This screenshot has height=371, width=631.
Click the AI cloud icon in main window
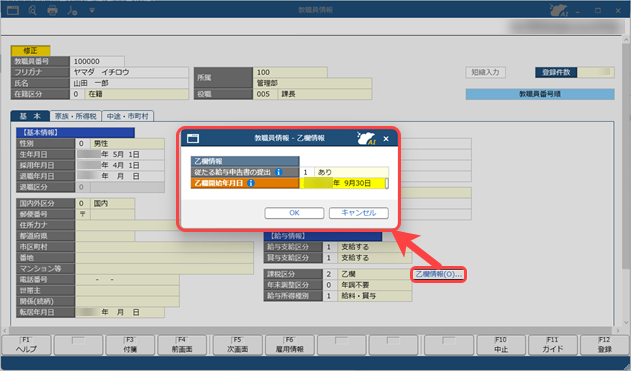(x=559, y=10)
